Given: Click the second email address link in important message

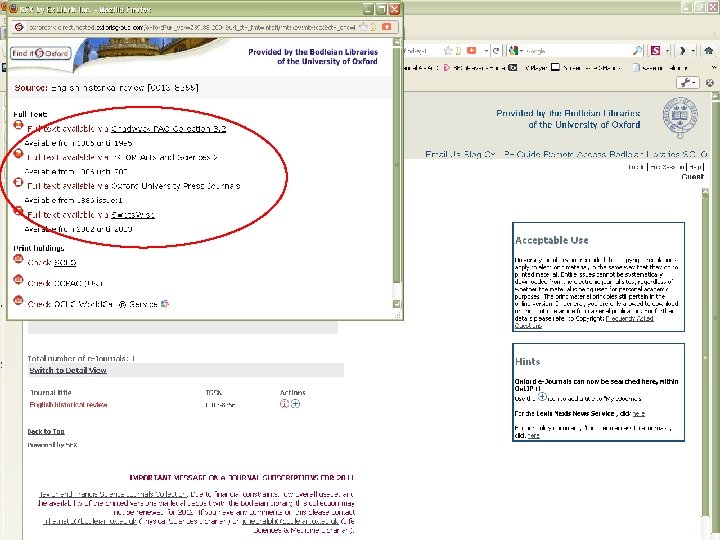Looking at the screenshot, I should coord(290,521).
